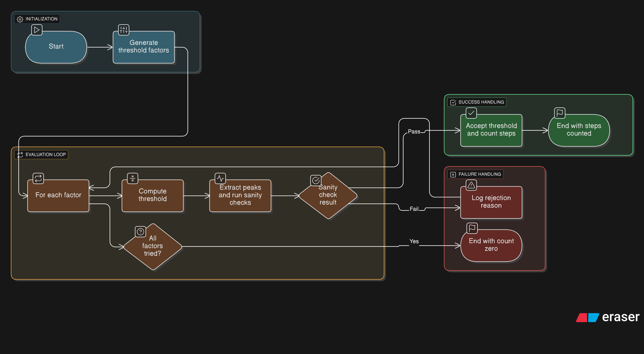This screenshot has width=644, height=354.
Task: Select the Start node
Action: click(56, 47)
